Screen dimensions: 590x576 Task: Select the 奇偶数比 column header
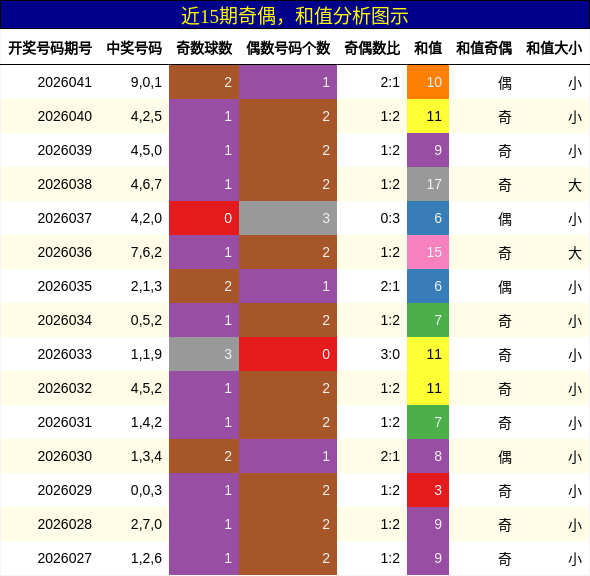click(372, 48)
